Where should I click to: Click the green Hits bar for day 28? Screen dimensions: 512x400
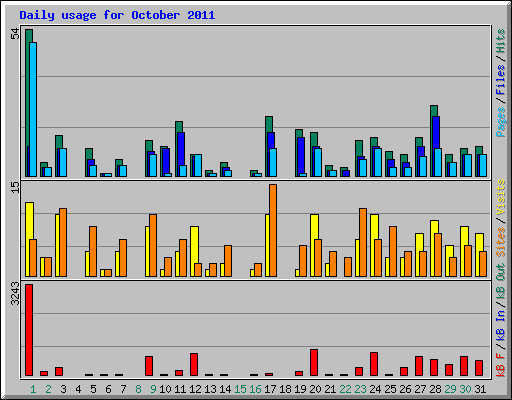(x=434, y=111)
